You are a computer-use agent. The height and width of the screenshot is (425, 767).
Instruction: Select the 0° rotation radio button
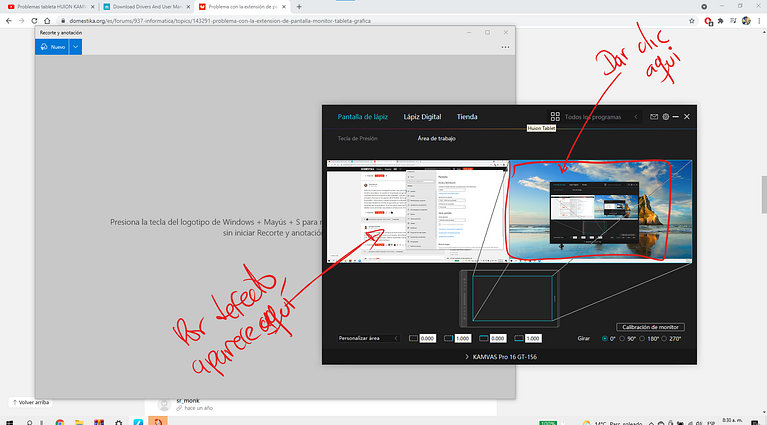click(x=605, y=338)
